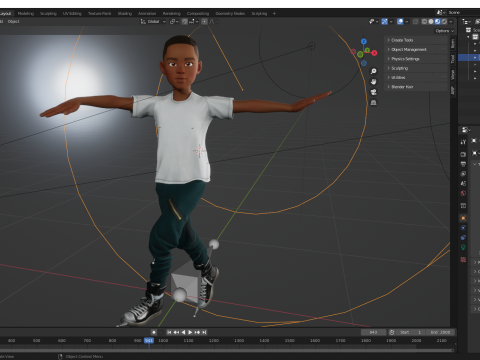Open the Collection properties tab icon

tap(463, 206)
